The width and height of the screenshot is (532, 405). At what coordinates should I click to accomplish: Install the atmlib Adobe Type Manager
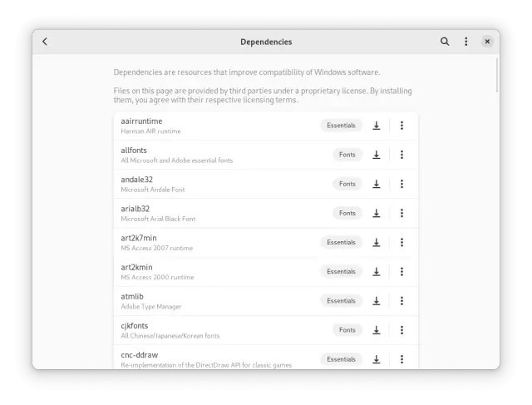(376, 300)
